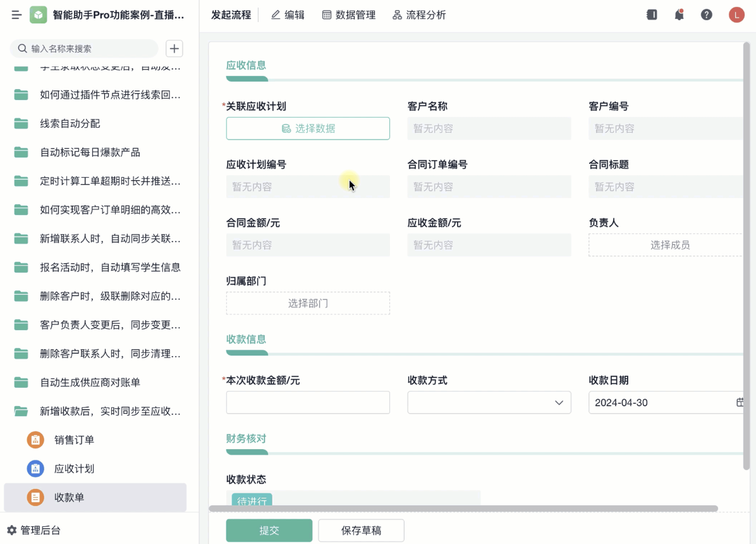The width and height of the screenshot is (756, 544).
Task: Click the add new item plus icon
Action: coord(174,48)
